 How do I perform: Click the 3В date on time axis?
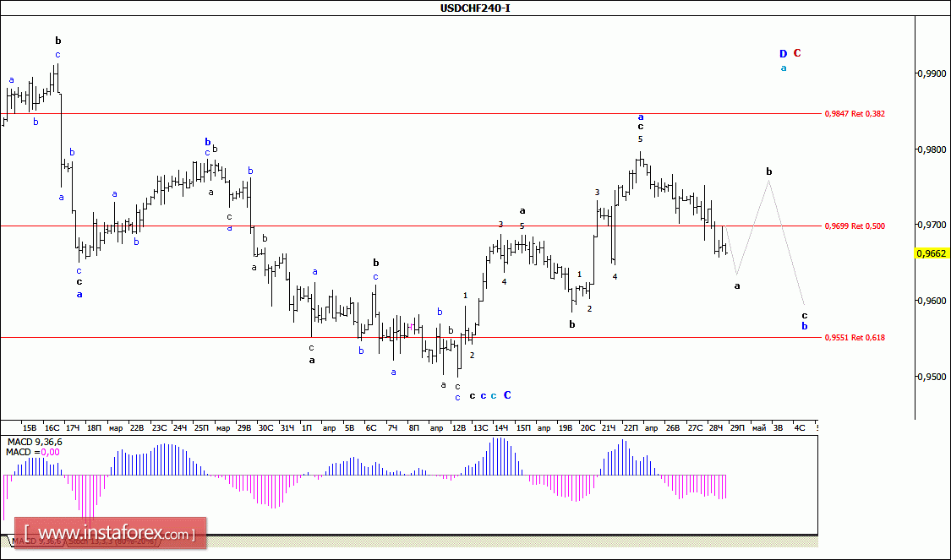coord(779,428)
